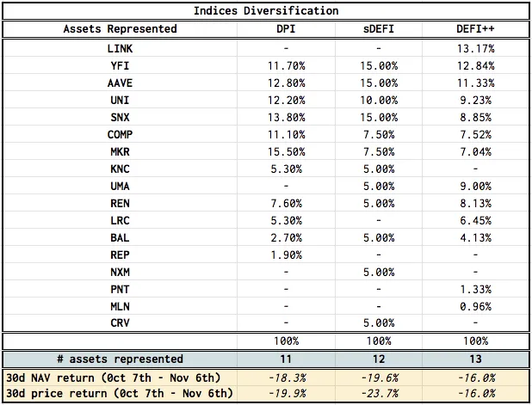This screenshot has height=405, width=532.
Task: Click the UMA 9.00% DEFI++ cell
Action: [475, 187]
